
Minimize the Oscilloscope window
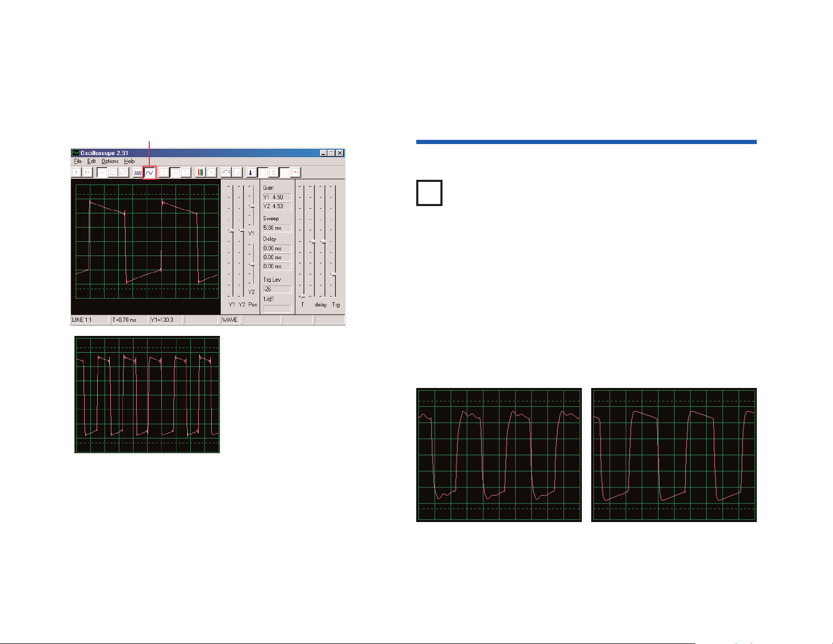pos(324,153)
